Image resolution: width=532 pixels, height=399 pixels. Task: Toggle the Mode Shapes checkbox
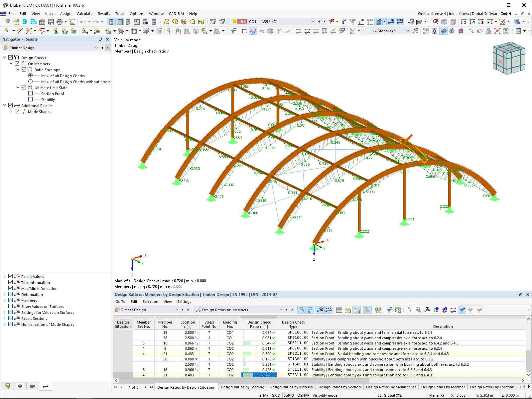tap(17, 111)
